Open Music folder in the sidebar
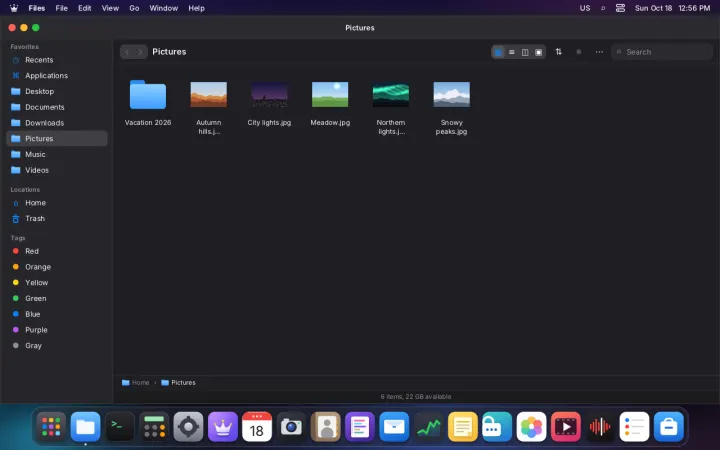Image resolution: width=720 pixels, height=450 pixels. pyautogui.click(x=57, y=154)
